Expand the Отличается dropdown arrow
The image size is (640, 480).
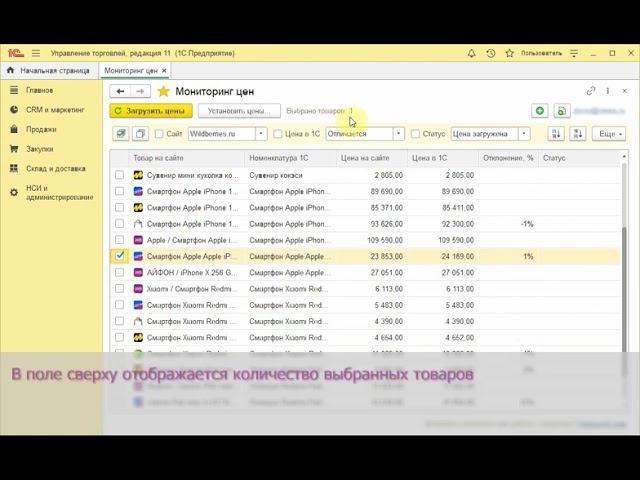[x=399, y=133]
